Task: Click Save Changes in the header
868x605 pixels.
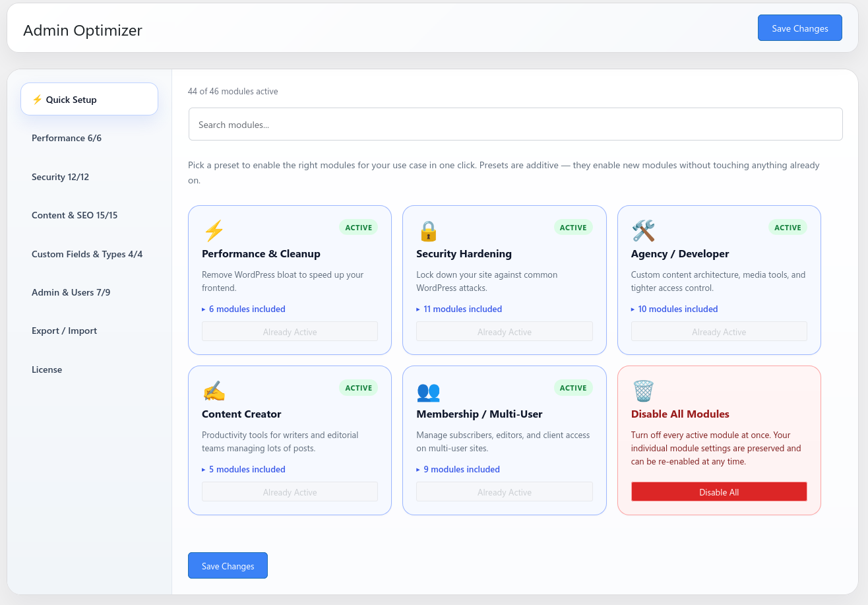Action: click(x=799, y=28)
